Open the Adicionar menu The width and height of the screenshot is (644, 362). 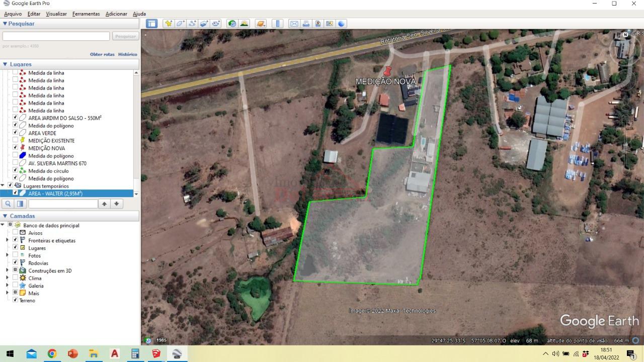pos(116,14)
